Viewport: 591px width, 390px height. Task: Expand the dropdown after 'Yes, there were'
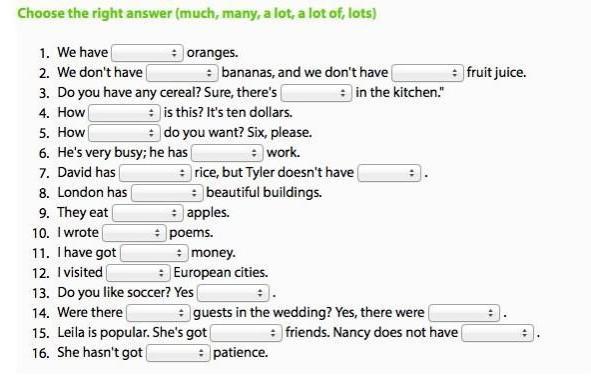[464, 313]
